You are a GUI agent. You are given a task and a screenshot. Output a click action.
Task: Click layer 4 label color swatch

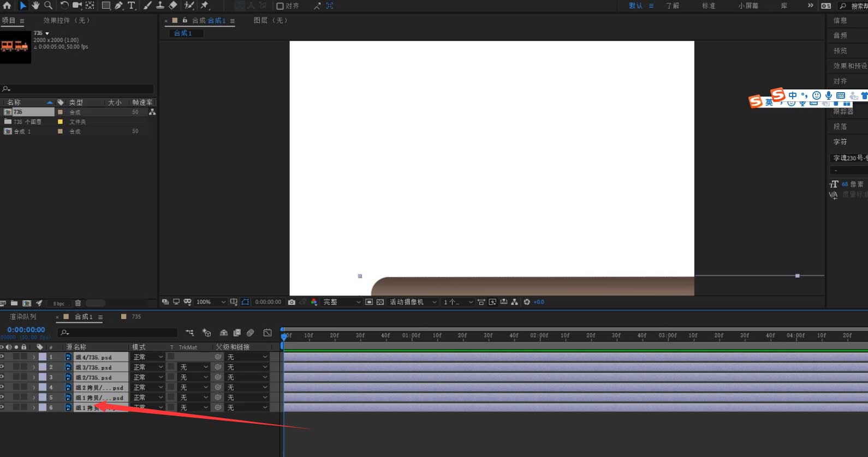(x=43, y=387)
